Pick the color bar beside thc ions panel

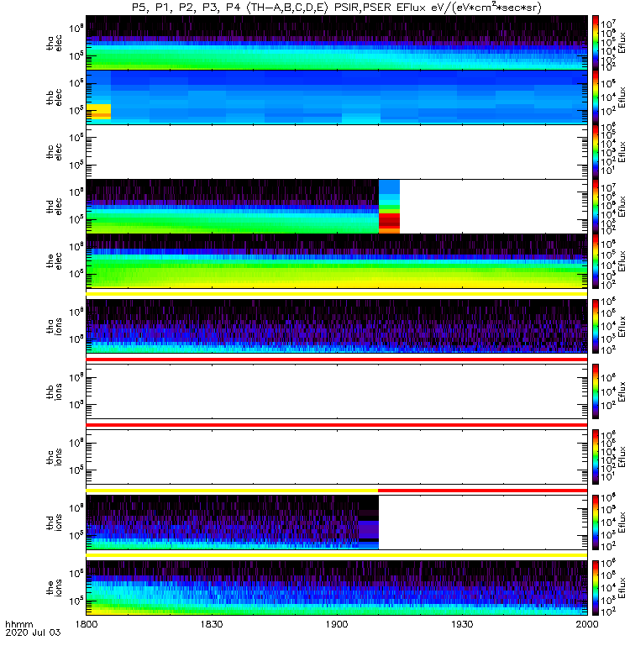click(596, 457)
